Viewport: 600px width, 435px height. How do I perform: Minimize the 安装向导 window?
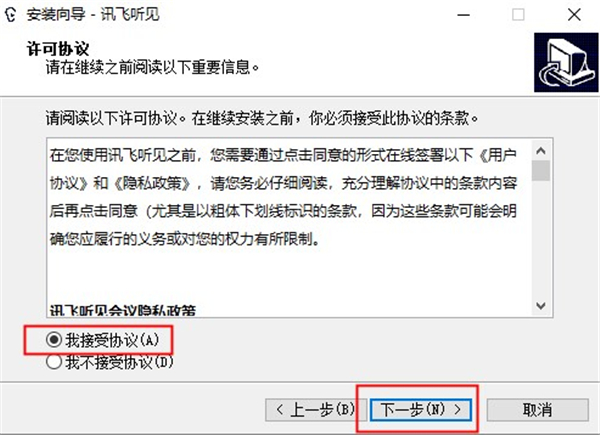tap(463, 15)
